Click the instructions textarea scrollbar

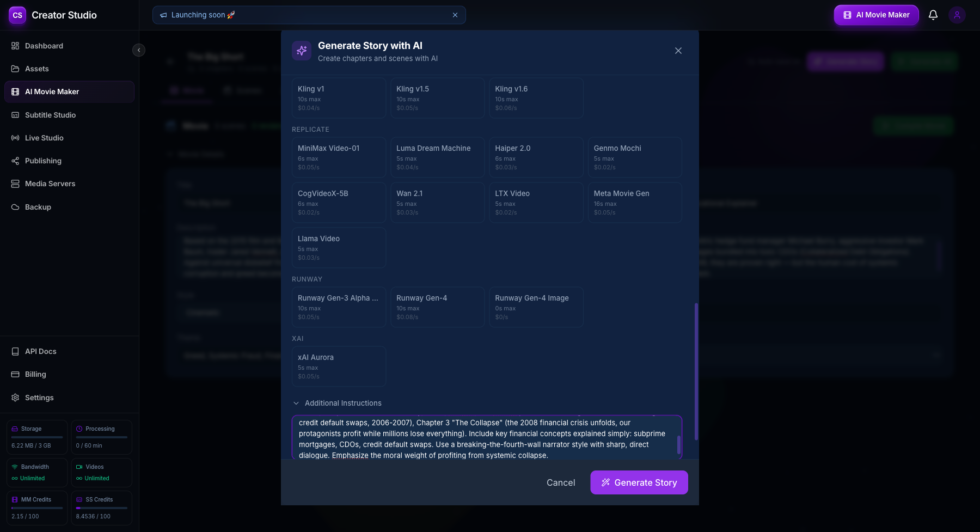(678, 444)
